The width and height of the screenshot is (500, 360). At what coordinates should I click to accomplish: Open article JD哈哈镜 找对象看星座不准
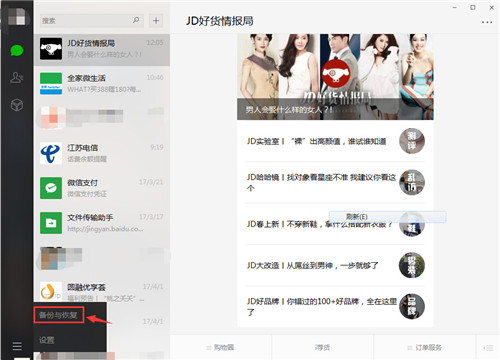pyautogui.click(x=321, y=182)
